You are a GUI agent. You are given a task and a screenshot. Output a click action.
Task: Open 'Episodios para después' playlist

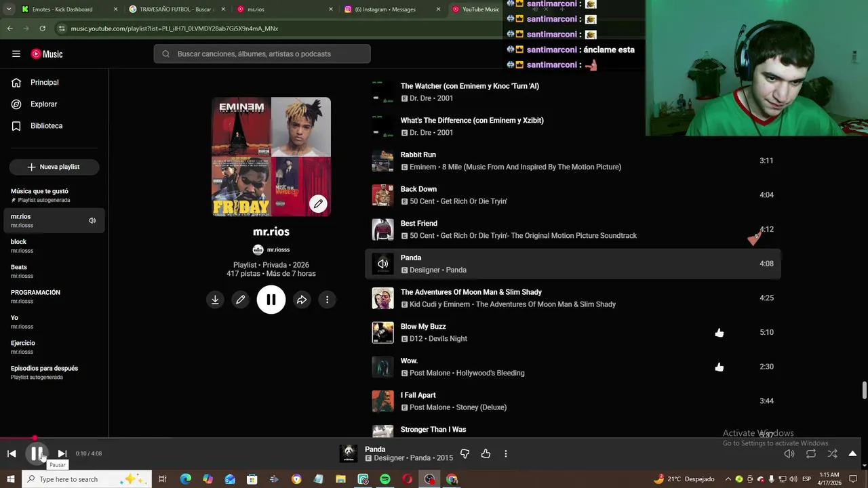tap(54, 372)
